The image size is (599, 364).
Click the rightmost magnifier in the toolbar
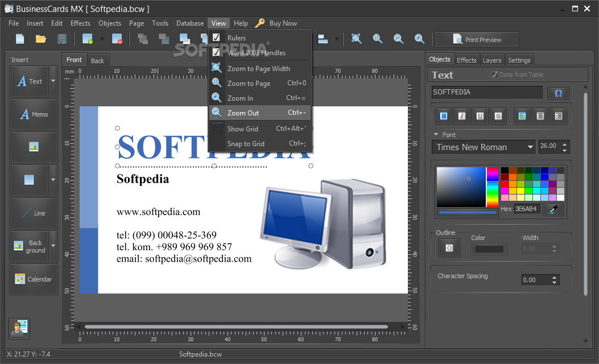tap(419, 39)
